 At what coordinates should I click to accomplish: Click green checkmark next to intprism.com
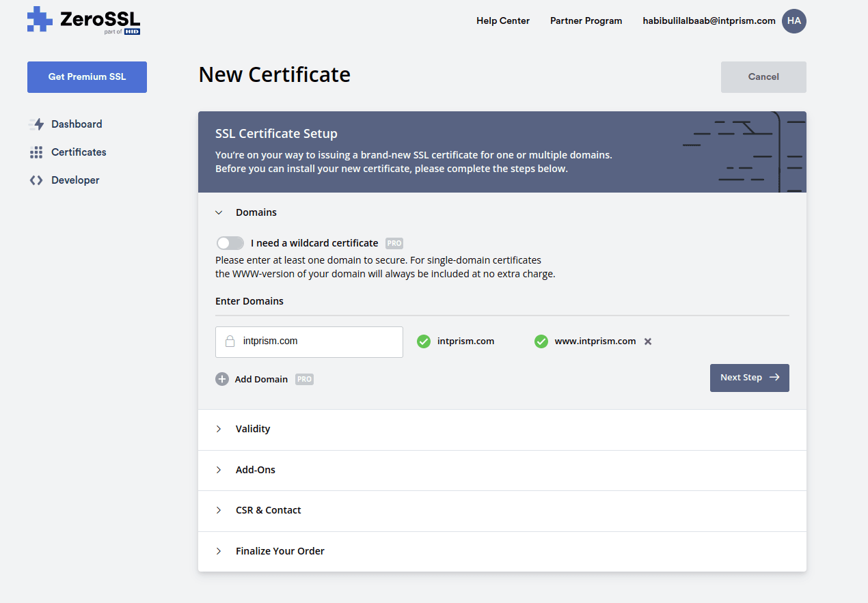coord(424,341)
